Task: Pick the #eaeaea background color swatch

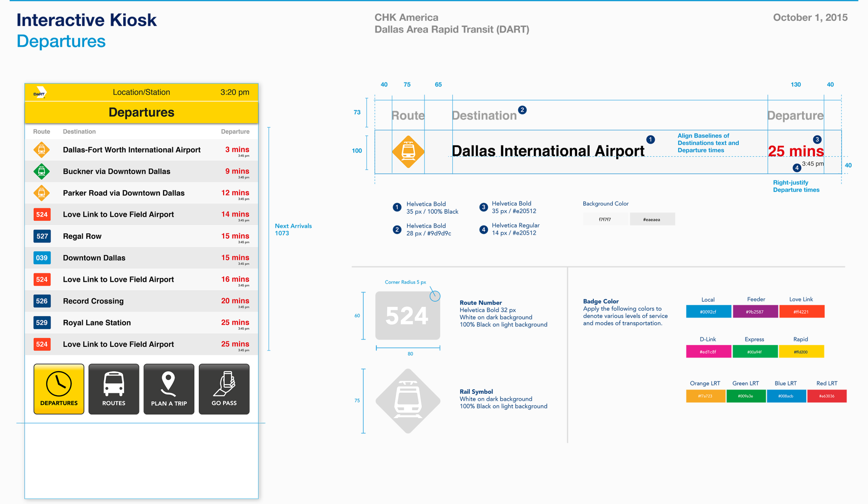Action: point(652,219)
